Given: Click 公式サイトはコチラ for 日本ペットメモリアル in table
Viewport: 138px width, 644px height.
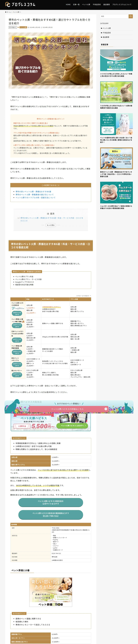Looking at the screenshot, I should tap(17, 340).
